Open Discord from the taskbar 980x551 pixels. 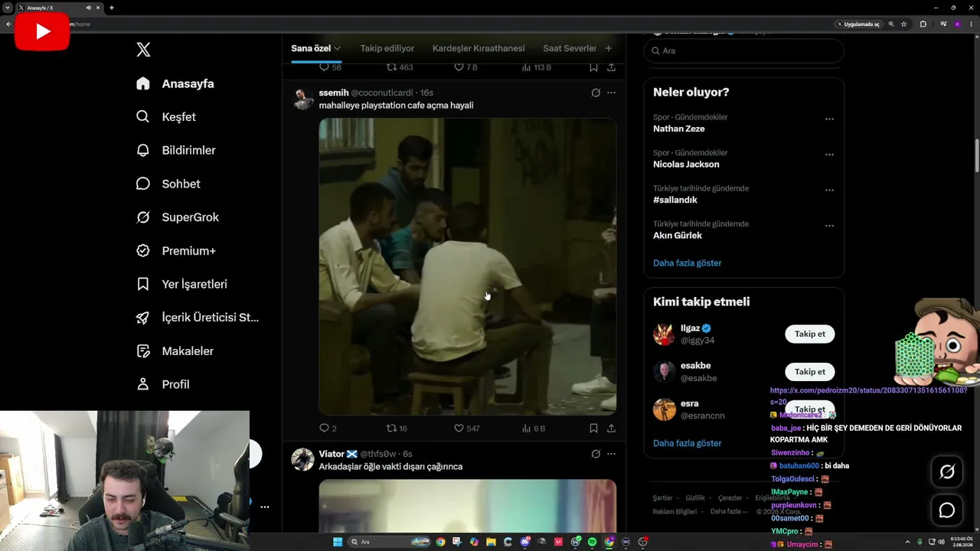tap(524, 542)
